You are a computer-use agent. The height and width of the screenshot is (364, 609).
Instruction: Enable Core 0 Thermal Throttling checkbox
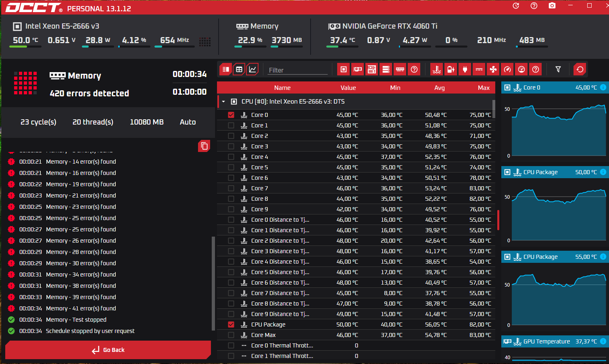click(231, 345)
